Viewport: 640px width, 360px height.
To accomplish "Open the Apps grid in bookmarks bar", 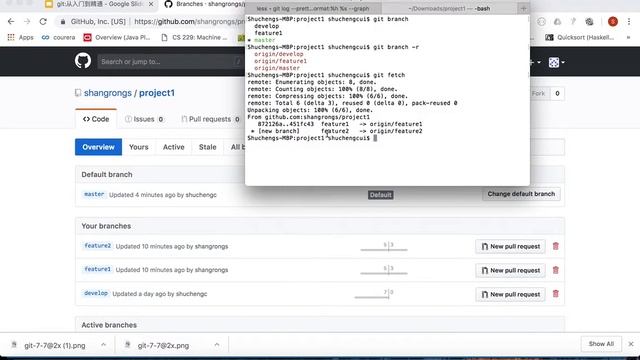I will click(x=20, y=38).
